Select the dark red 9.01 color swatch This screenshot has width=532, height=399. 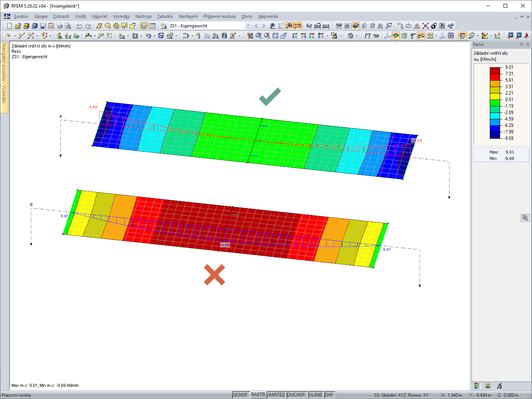495,70
